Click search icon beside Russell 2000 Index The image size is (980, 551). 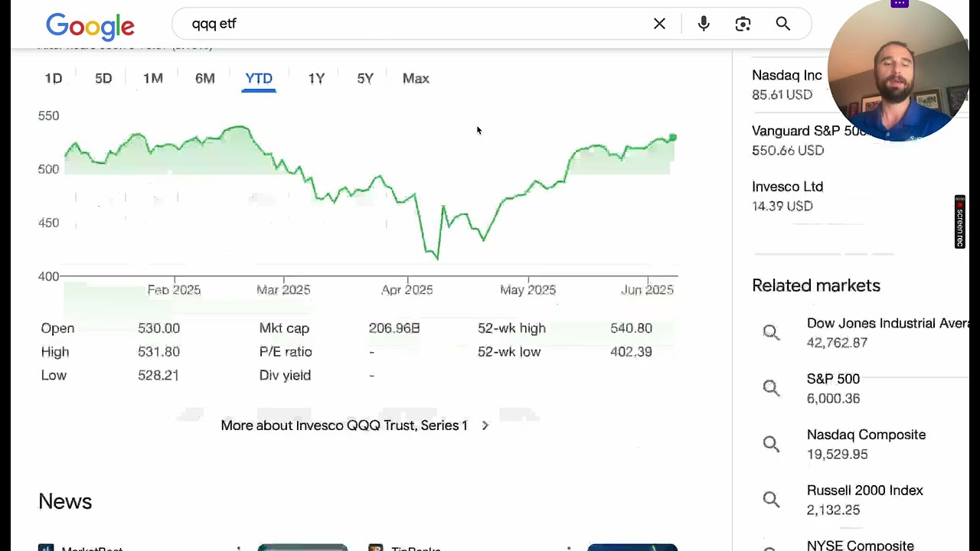(771, 500)
